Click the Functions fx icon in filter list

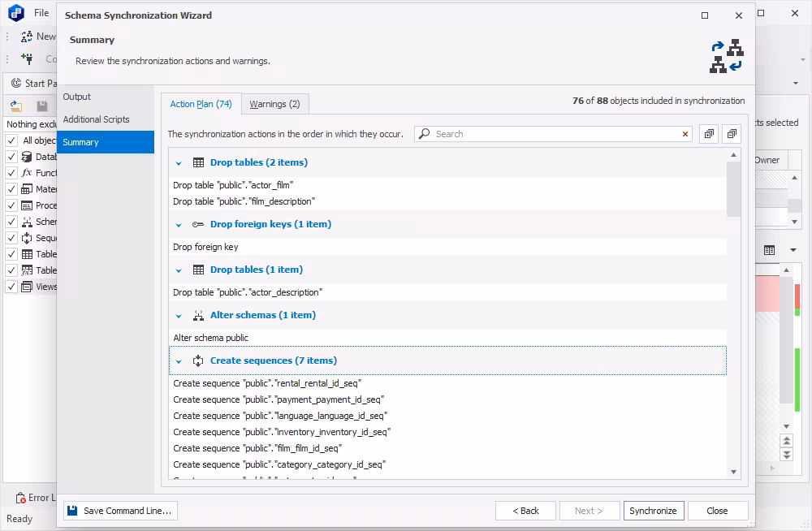tap(27, 172)
